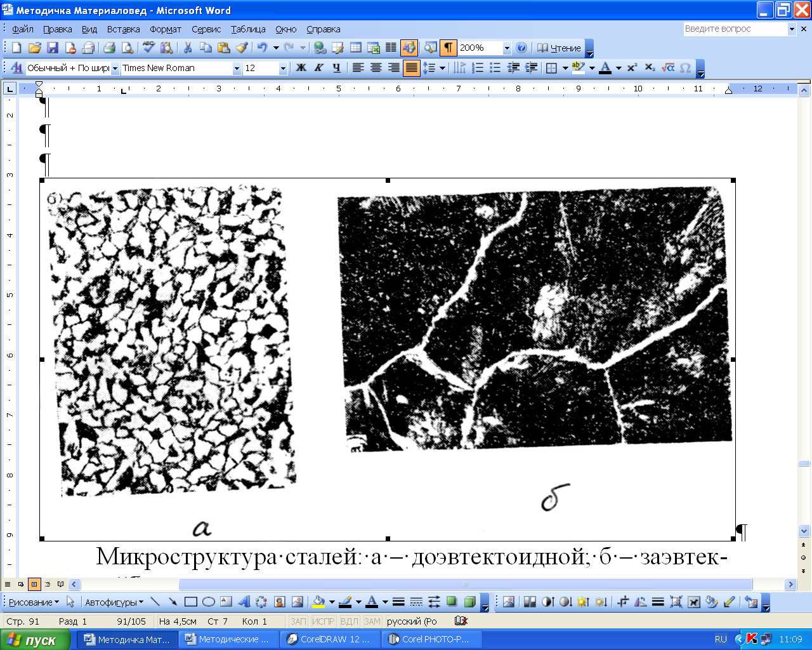Open the Файл menu
The image size is (812, 650).
(x=23, y=29)
